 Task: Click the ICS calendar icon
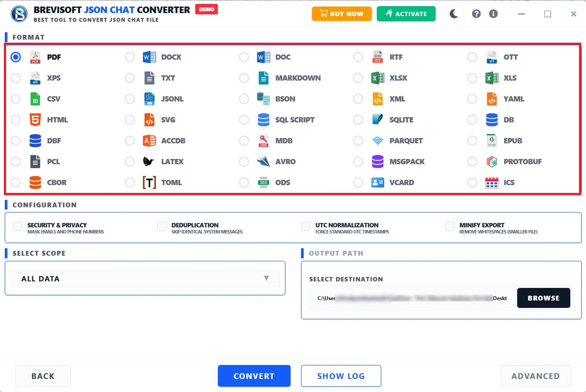click(492, 182)
